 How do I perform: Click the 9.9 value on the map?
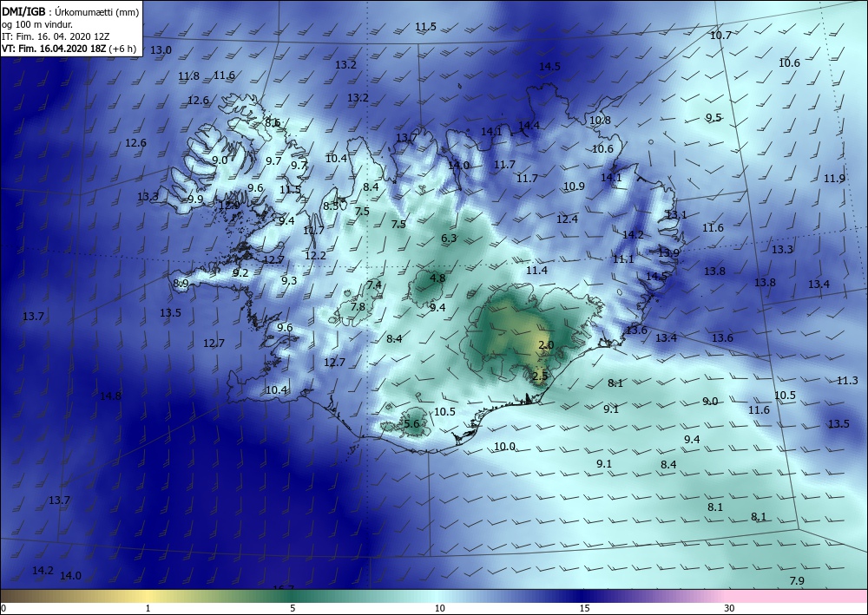[195, 200]
